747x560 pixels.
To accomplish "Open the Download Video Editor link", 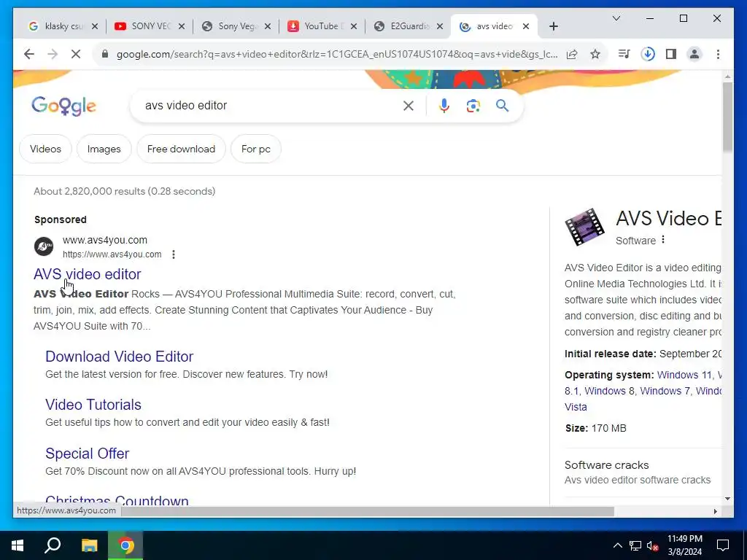I will (x=119, y=357).
